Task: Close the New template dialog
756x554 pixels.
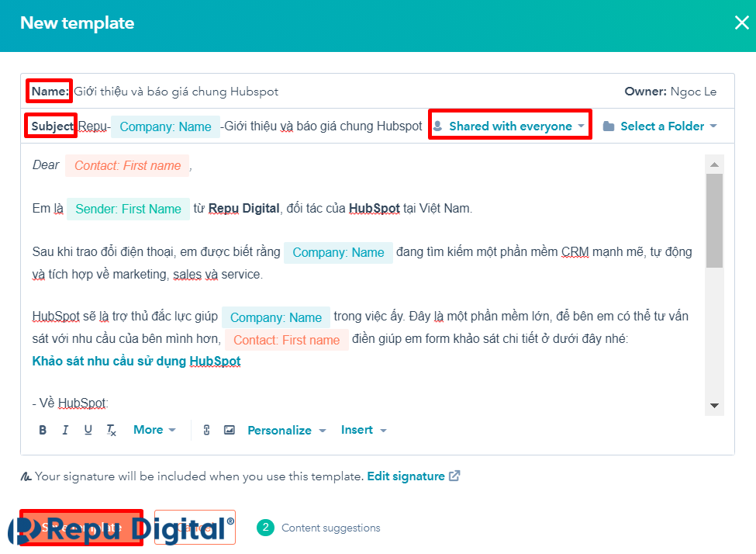Action: [741, 23]
